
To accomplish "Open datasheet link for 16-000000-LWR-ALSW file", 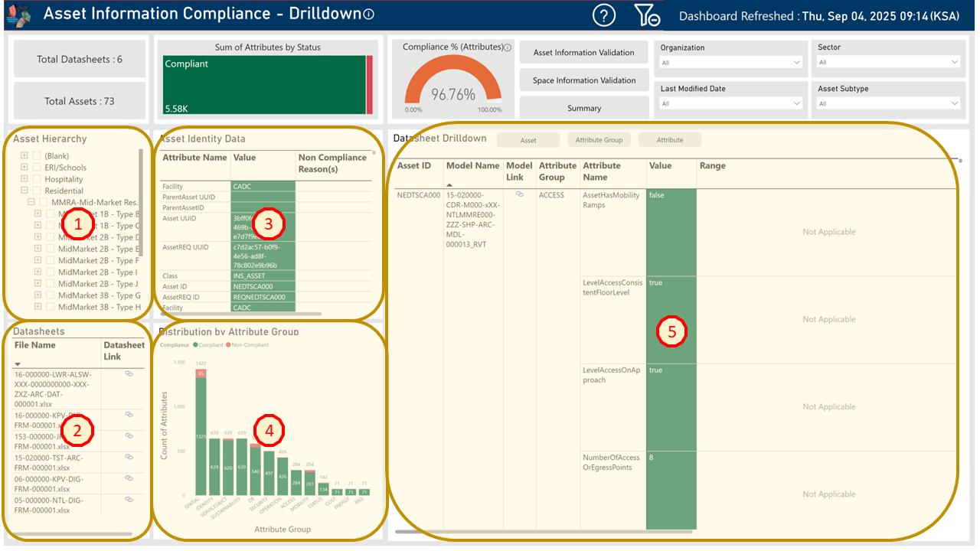I will click(129, 373).
